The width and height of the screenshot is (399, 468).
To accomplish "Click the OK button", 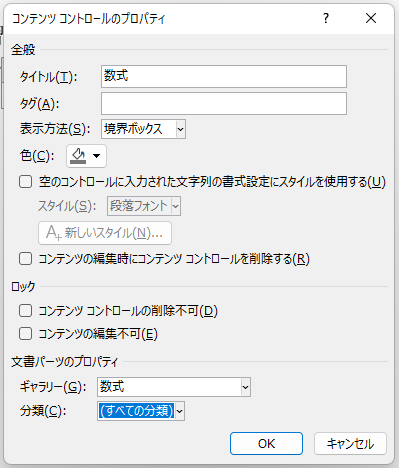I will [x=266, y=444].
